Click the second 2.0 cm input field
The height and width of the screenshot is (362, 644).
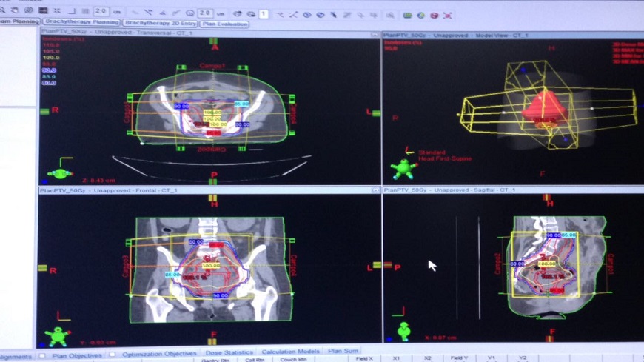click(204, 13)
